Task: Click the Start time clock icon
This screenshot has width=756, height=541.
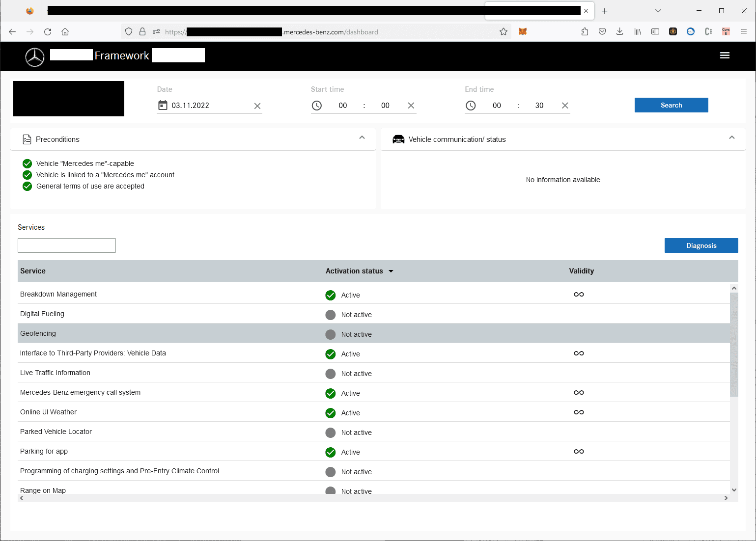Action: coord(317,106)
